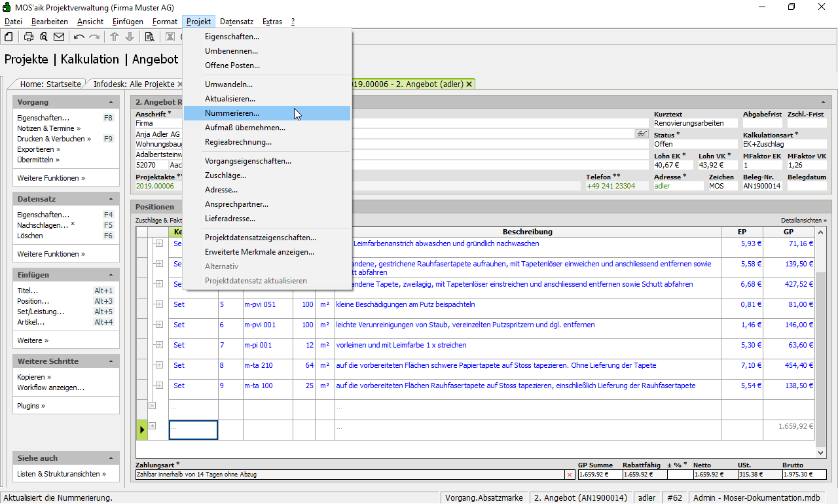Collapse the Weitere Schritte sidebar panel

111,361
